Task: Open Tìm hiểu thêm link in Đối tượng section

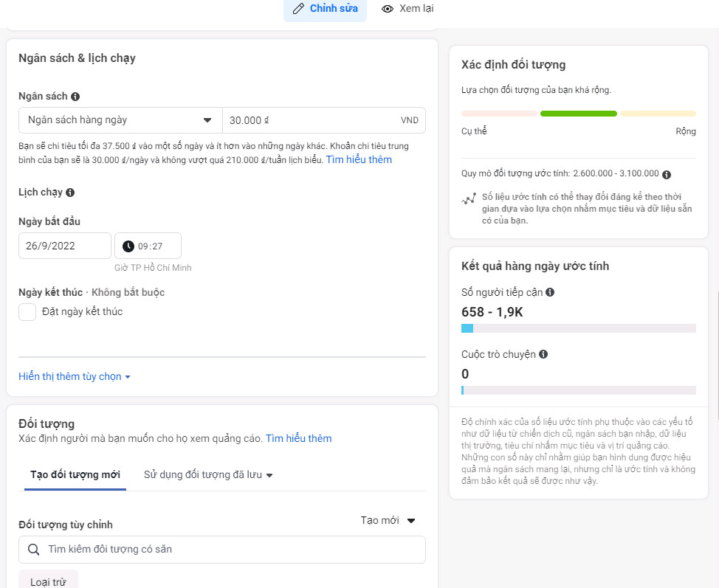Action: [x=298, y=438]
